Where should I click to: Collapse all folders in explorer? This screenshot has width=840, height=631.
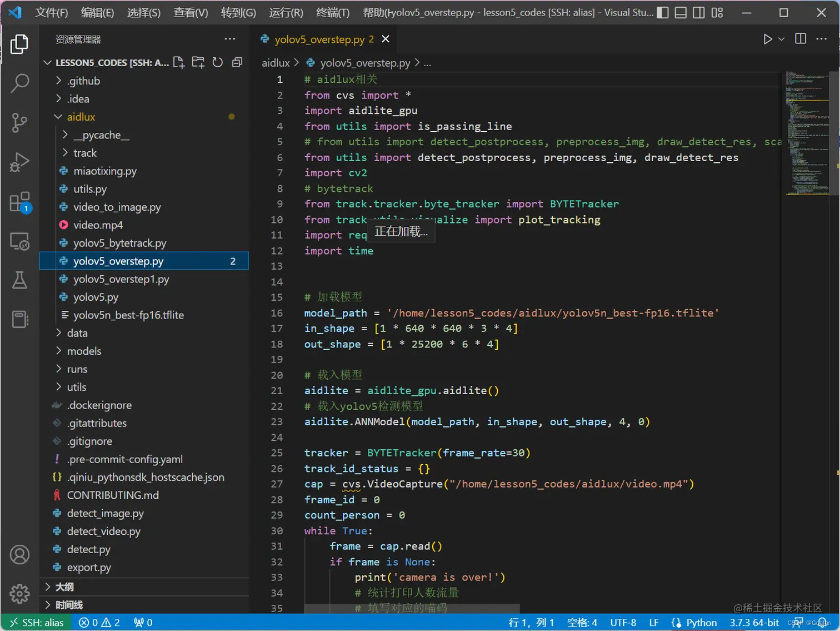pyautogui.click(x=237, y=62)
